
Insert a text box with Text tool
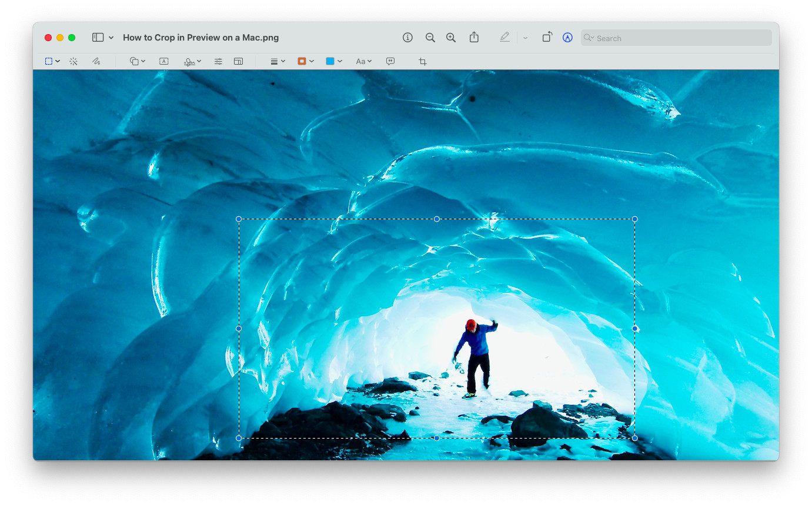click(x=164, y=61)
